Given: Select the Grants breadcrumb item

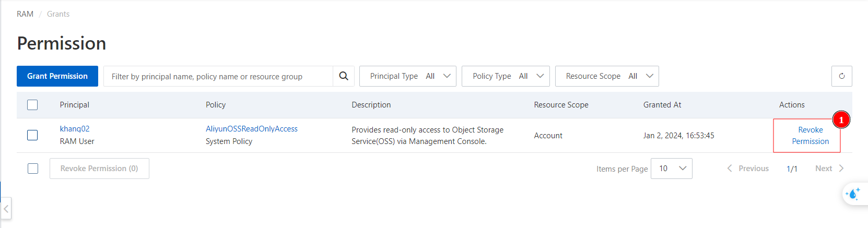Looking at the screenshot, I should (x=58, y=14).
